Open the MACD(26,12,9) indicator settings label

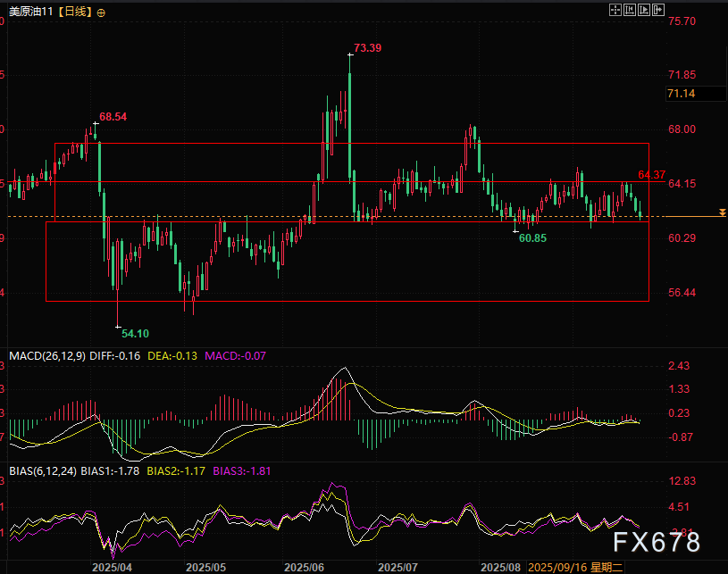point(46,355)
